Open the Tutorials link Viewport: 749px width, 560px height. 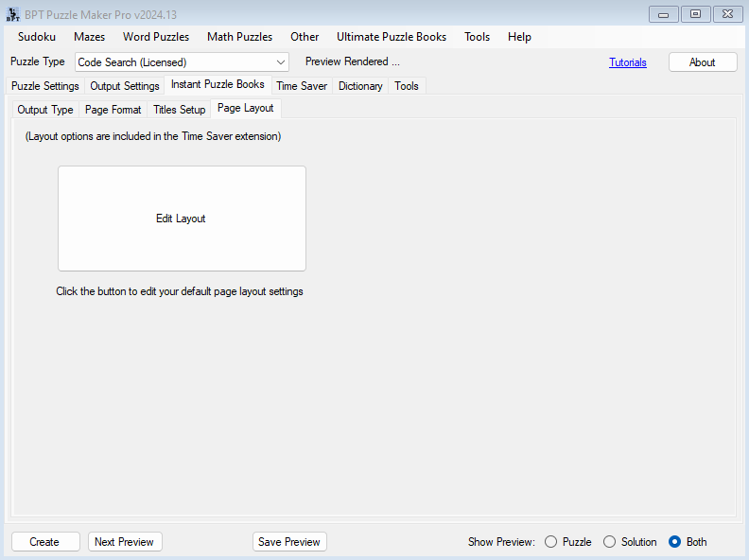(x=628, y=62)
